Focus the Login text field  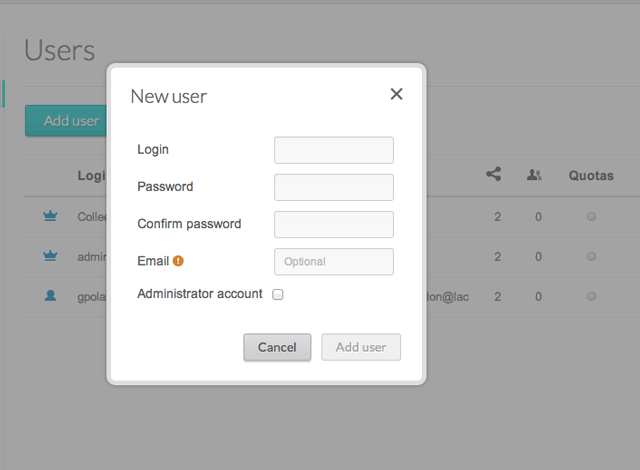coord(333,150)
